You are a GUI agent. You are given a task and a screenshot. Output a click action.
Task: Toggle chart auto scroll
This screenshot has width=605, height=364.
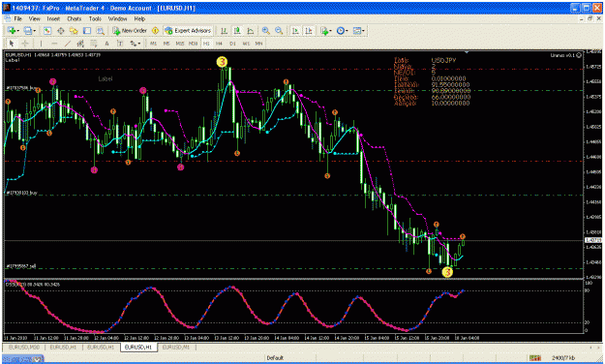point(295,31)
